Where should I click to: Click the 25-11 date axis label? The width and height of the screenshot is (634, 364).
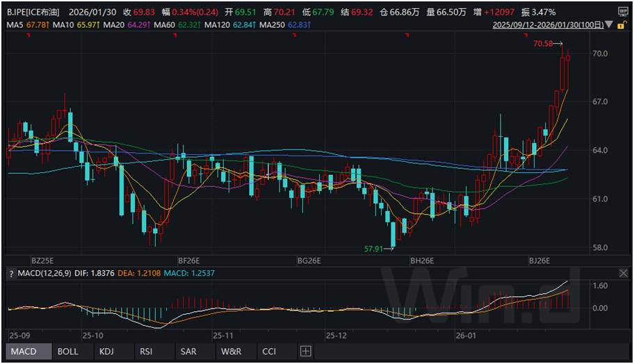[x=223, y=336]
